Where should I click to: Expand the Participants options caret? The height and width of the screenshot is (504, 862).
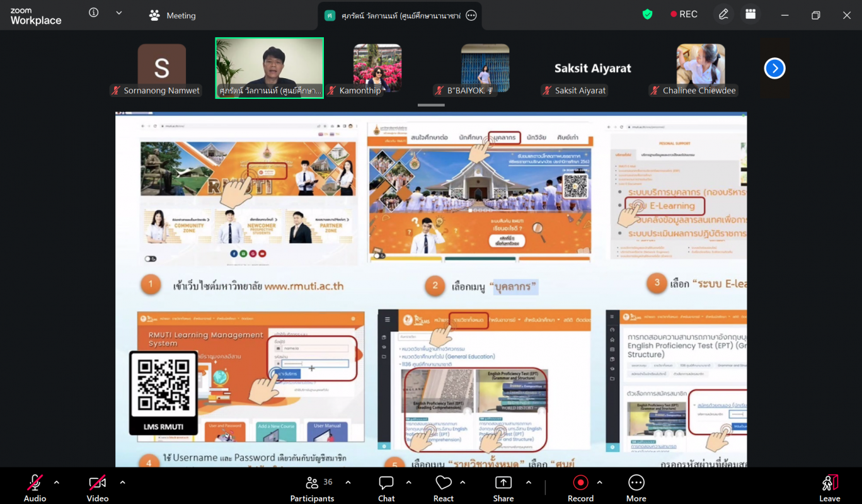tap(348, 483)
